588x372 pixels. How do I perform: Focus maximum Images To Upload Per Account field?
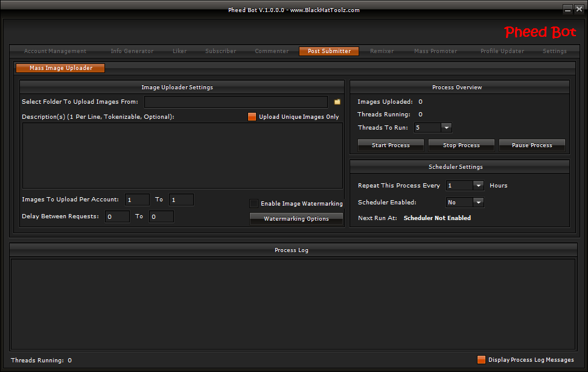coord(181,200)
